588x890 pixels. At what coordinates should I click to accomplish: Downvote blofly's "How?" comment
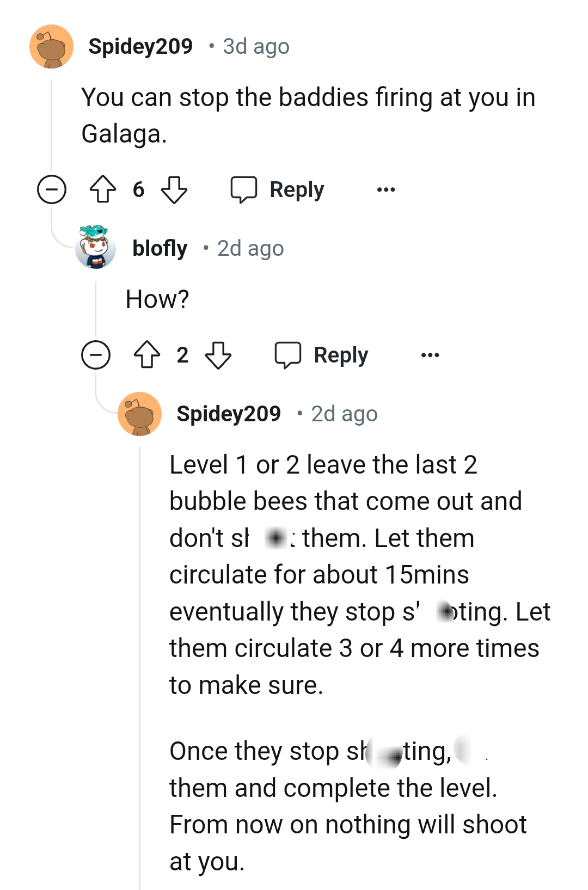[218, 355]
